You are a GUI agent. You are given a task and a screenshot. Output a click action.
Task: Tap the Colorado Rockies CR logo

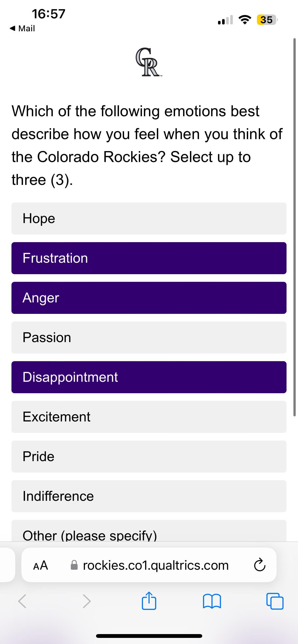(x=148, y=62)
